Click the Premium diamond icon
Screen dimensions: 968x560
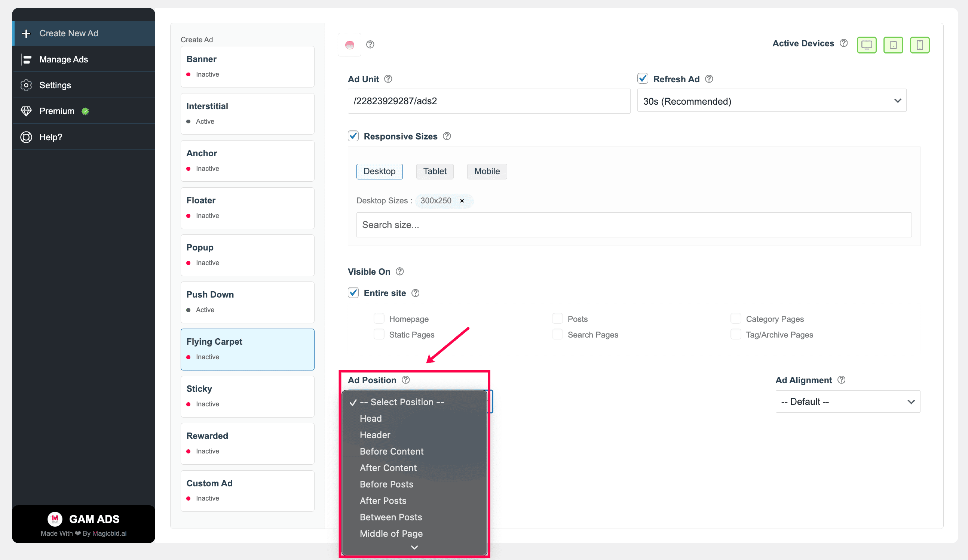pyautogui.click(x=26, y=111)
